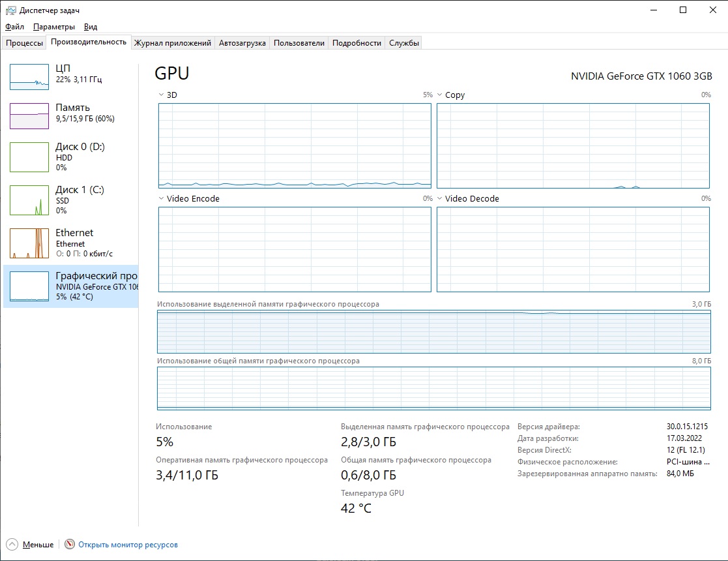Viewport: 728px width, 561px height.
Task: Click the resource monitor icon
Action: 70,545
